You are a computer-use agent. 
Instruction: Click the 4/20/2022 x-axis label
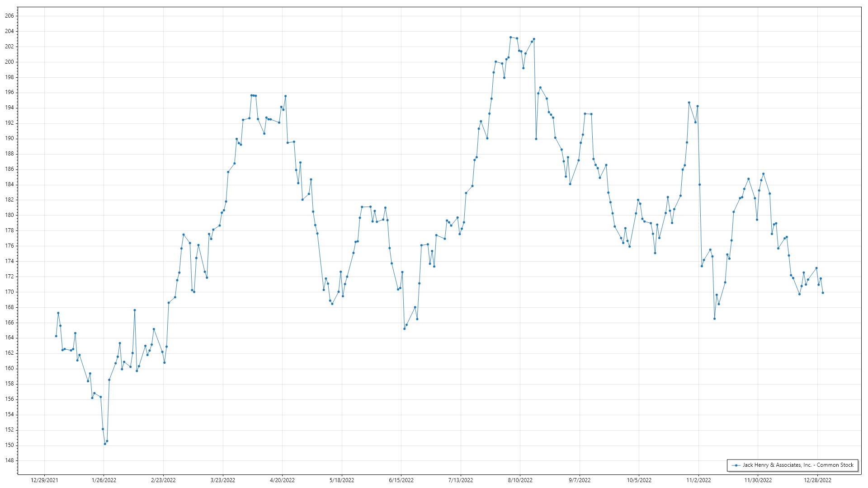(282, 480)
